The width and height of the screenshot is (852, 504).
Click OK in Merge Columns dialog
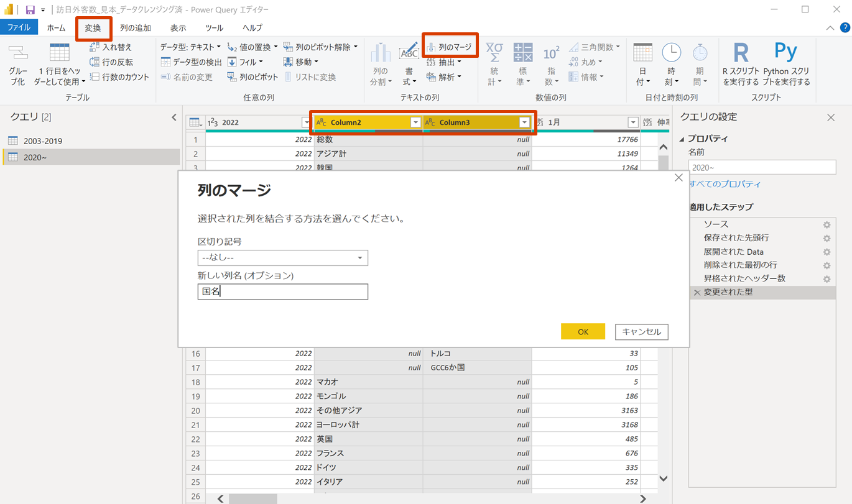[583, 332]
